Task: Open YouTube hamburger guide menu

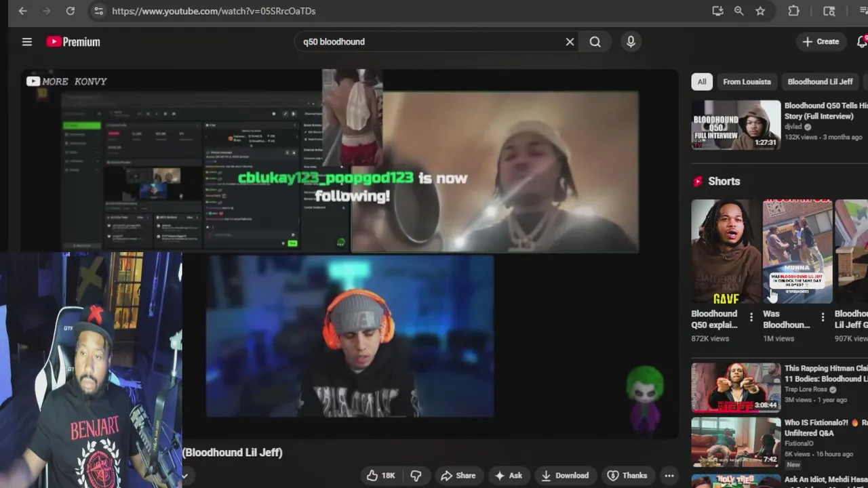Action: [x=27, y=41]
